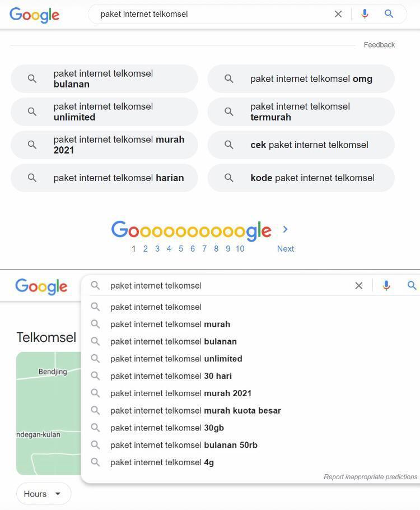Select related search 'kode paket internet telkomsel'
The image size is (420, 510).
pos(301,178)
